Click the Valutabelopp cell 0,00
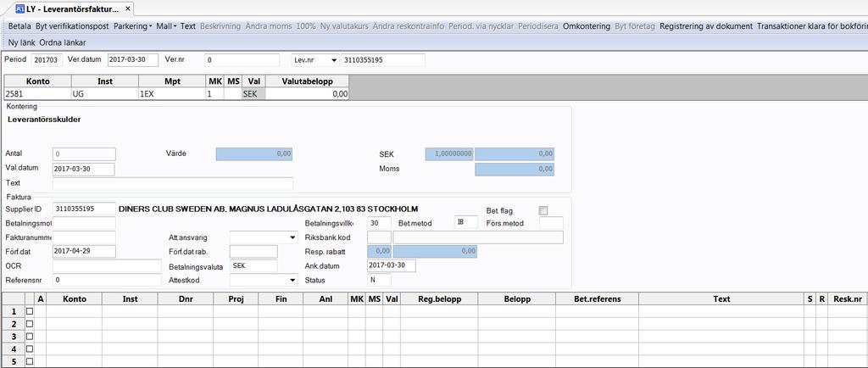 (x=307, y=94)
